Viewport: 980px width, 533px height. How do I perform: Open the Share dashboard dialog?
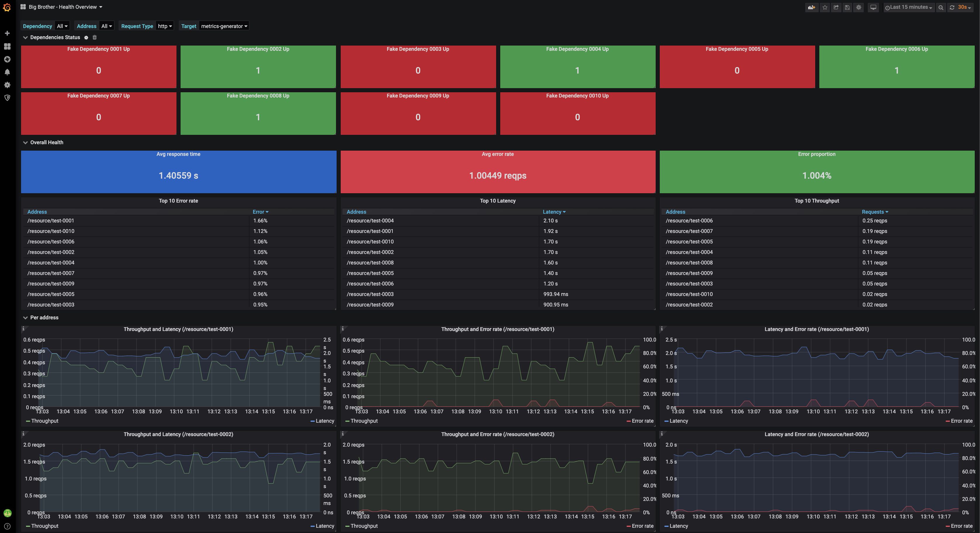pyautogui.click(x=836, y=7)
